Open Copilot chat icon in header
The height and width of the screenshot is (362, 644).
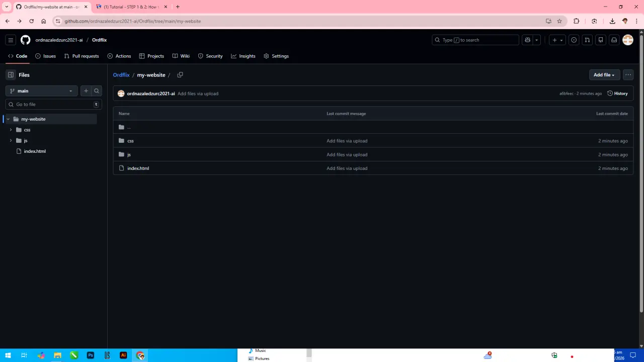pyautogui.click(x=528, y=40)
